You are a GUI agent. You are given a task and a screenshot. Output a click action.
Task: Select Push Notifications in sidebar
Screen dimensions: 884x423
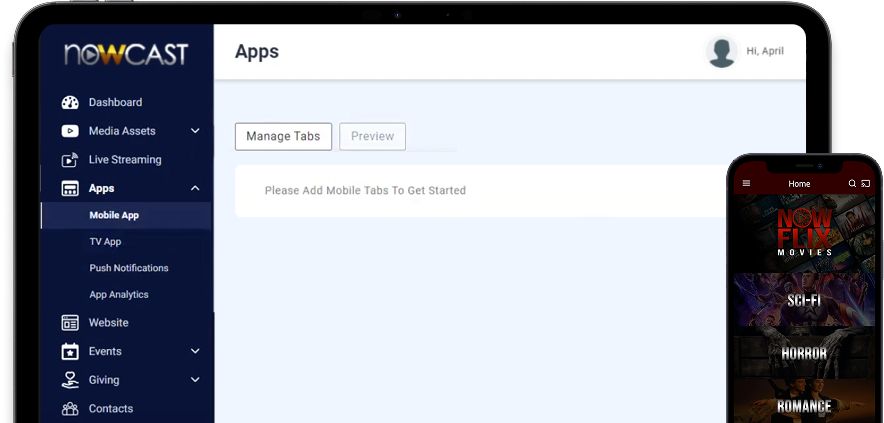coord(128,268)
